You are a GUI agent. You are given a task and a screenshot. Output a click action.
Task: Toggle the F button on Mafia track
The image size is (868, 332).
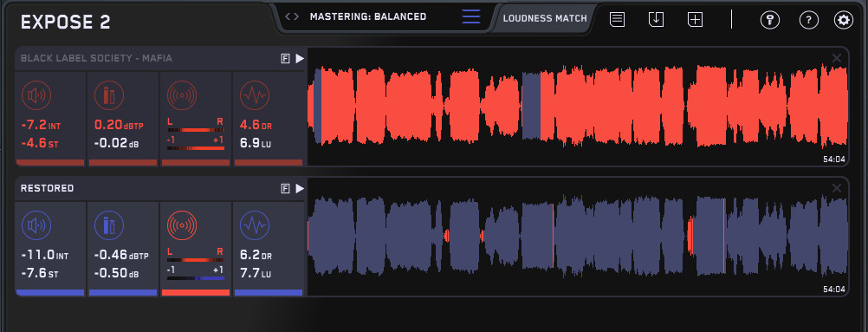286,59
